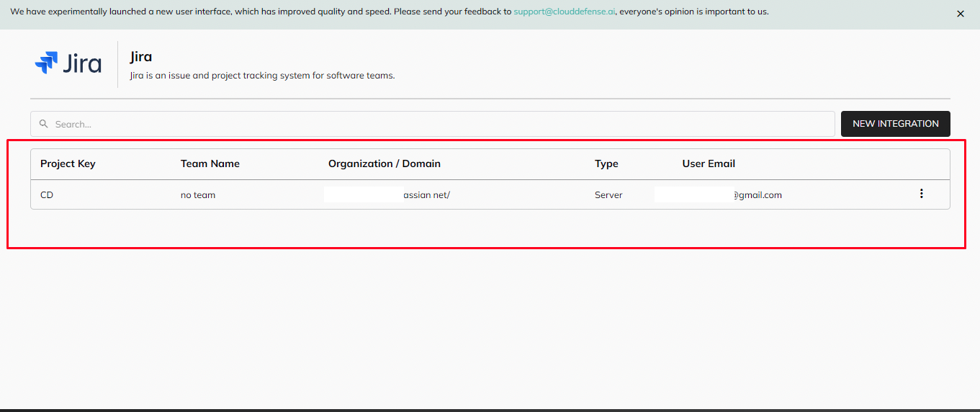Click the Team Name column header
The width and height of the screenshot is (980, 412).
click(210, 164)
